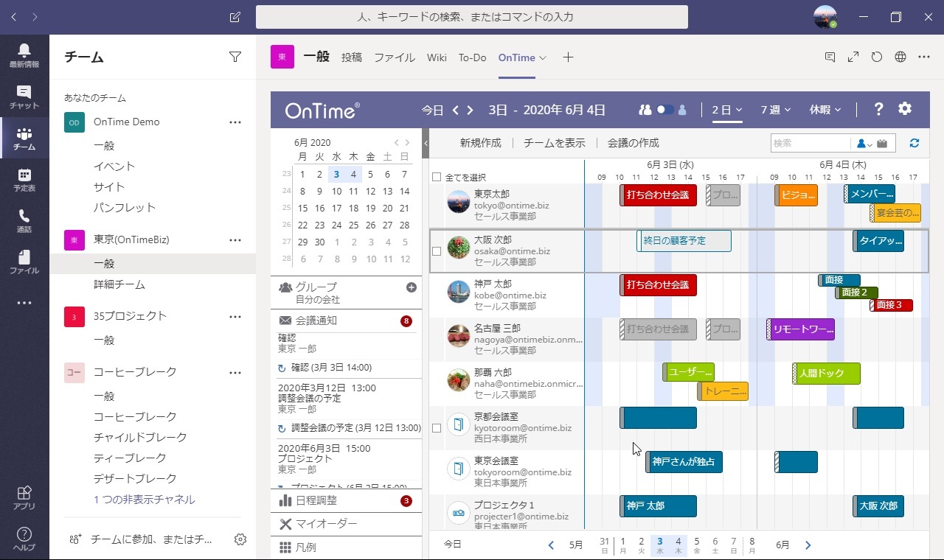Go to previous period in OnTime header
The height and width of the screenshot is (560, 944).
pos(456,111)
